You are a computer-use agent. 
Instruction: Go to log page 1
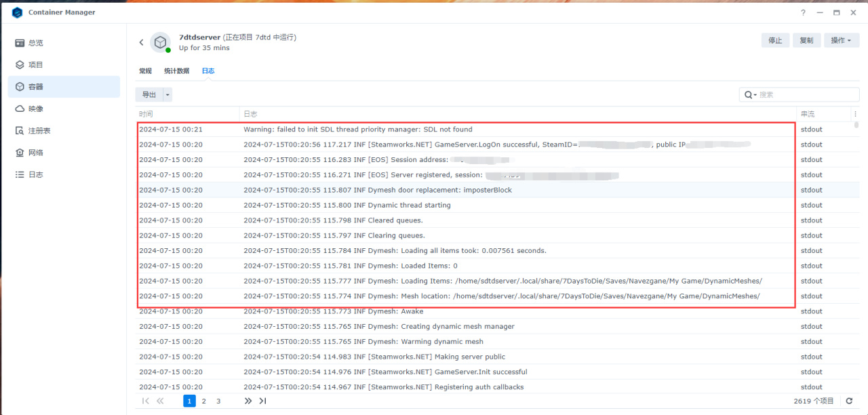click(189, 401)
